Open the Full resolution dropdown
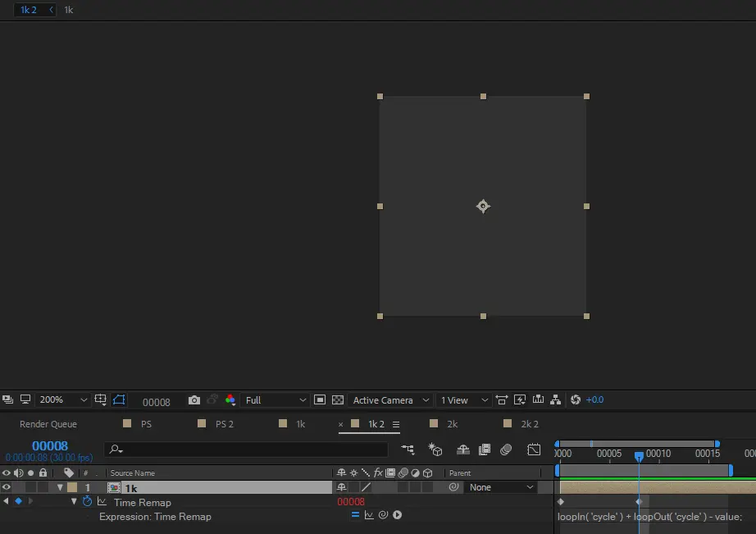Viewport: 756px width, 534px height. [275, 400]
